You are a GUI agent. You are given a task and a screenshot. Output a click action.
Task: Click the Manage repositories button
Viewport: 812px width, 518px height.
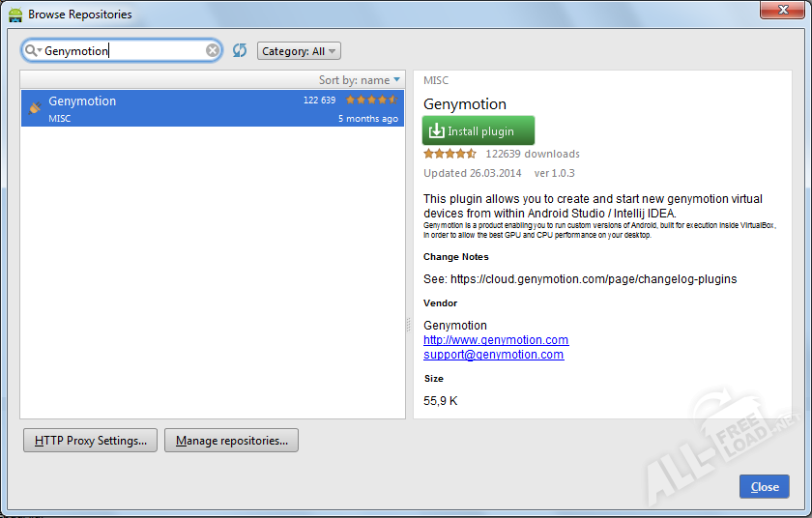(231, 441)
